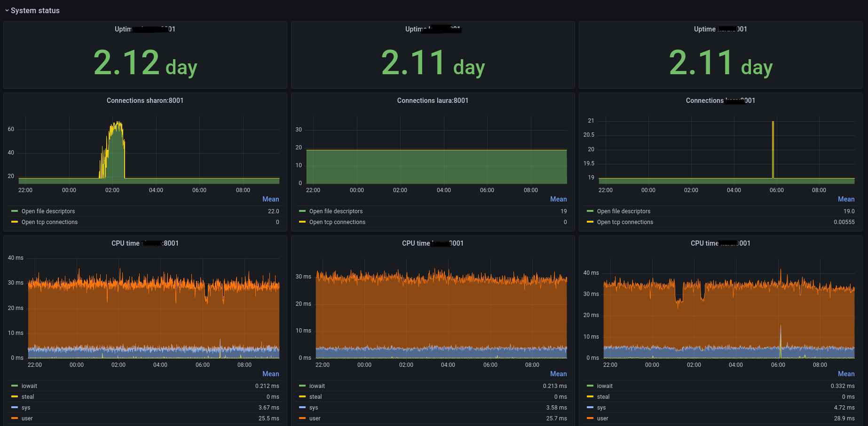The width and height of the screenshot is (868, 426).
Task: Click green filled area in laura:8001 graph
Action: [x=436, y=167]
